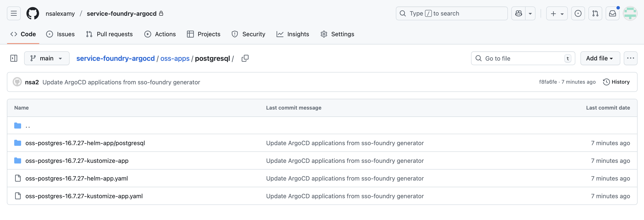Navigate to service-foundry-argocd breadcrumb root

tap(115, 58)
